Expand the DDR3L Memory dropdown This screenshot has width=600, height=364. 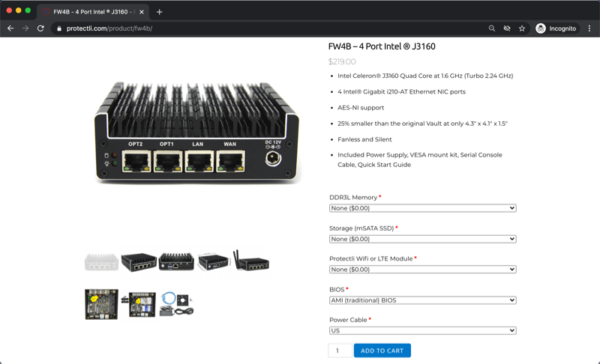coord(422,208)
